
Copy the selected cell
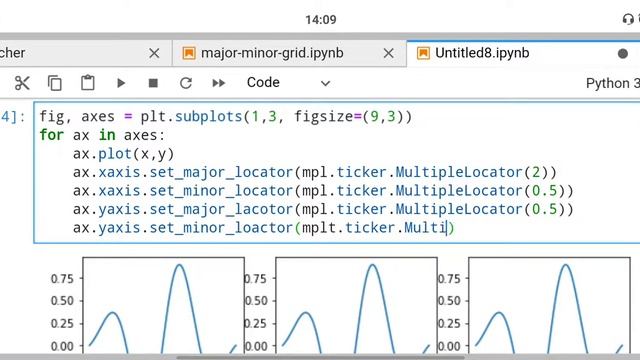55,83
